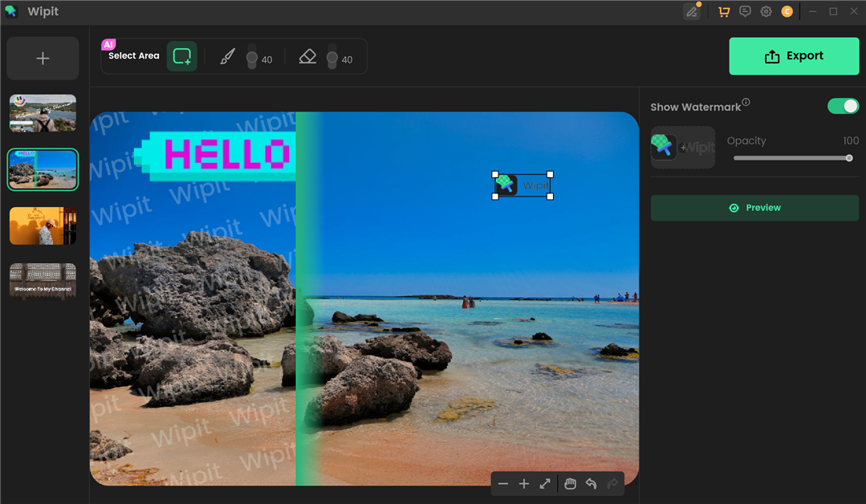
Task: Adjust the brush size slider
Action: click(252, 59)
